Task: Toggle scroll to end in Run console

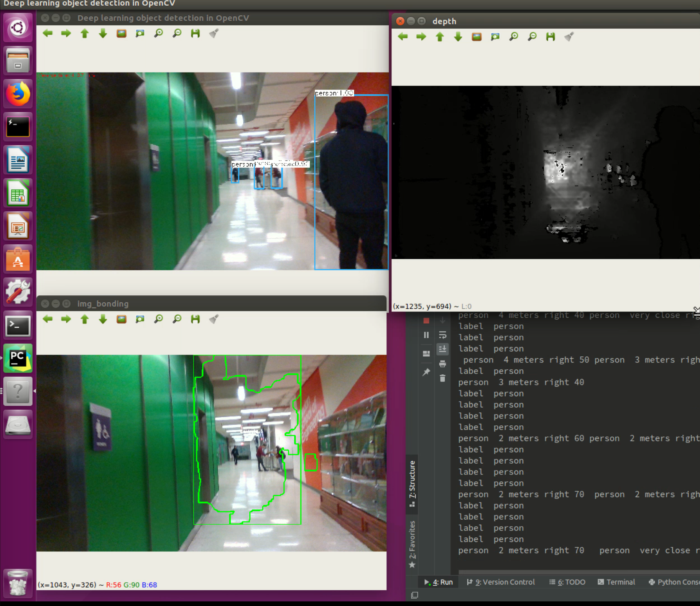Action: pyautogui.click(x=442, y=349)
